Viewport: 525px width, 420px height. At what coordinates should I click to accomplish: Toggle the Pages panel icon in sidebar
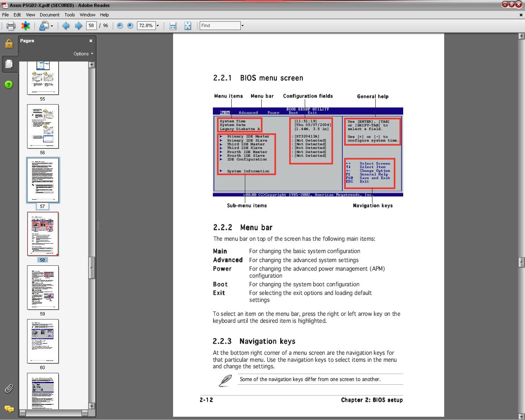point(9,64)
